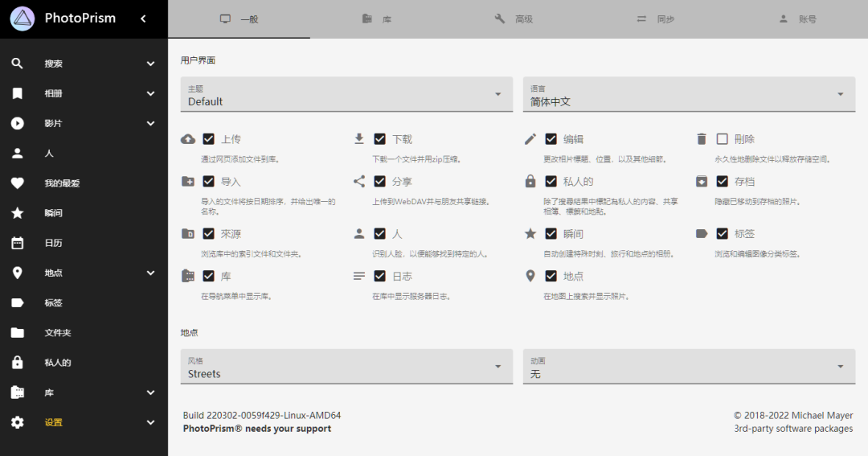Click the 3rd-party software packages link

click(793, 429)
